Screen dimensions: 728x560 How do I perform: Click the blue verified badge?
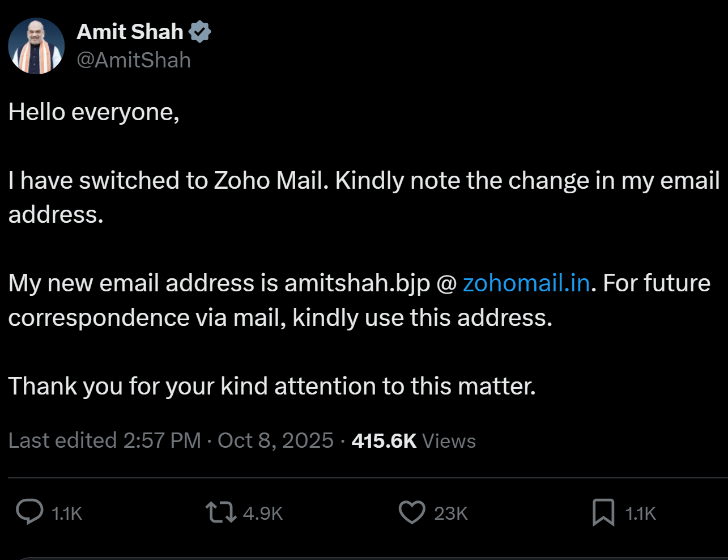pos(199,32)
